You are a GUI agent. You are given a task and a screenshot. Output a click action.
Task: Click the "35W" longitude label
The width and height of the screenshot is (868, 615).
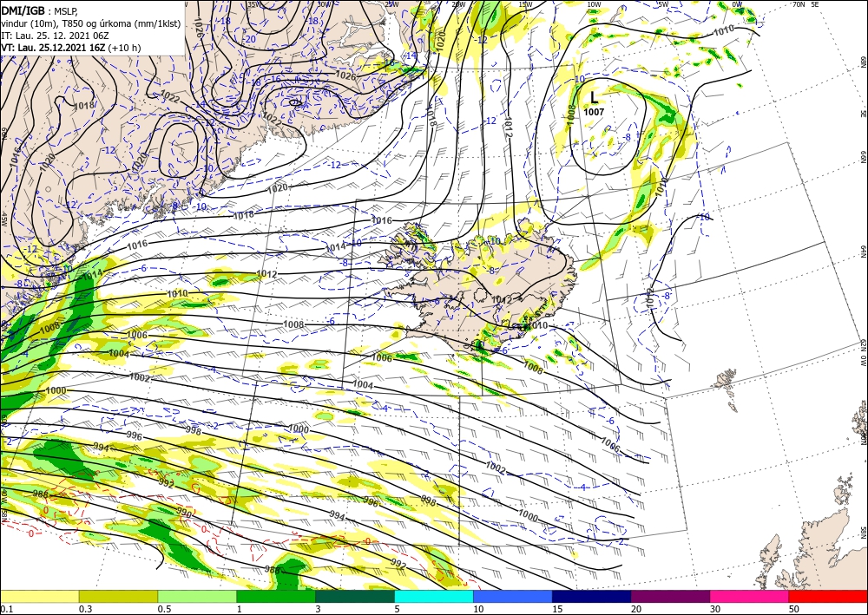coord(254,4)
